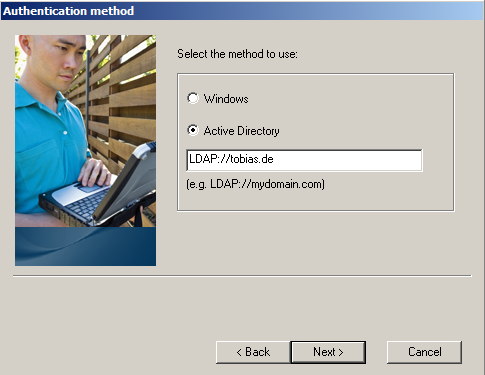Click the 'Select the method to use:' label
Image resolution: width=485 pixels, height=375 pixels.
pyautogui.click(x=237, y=54)
